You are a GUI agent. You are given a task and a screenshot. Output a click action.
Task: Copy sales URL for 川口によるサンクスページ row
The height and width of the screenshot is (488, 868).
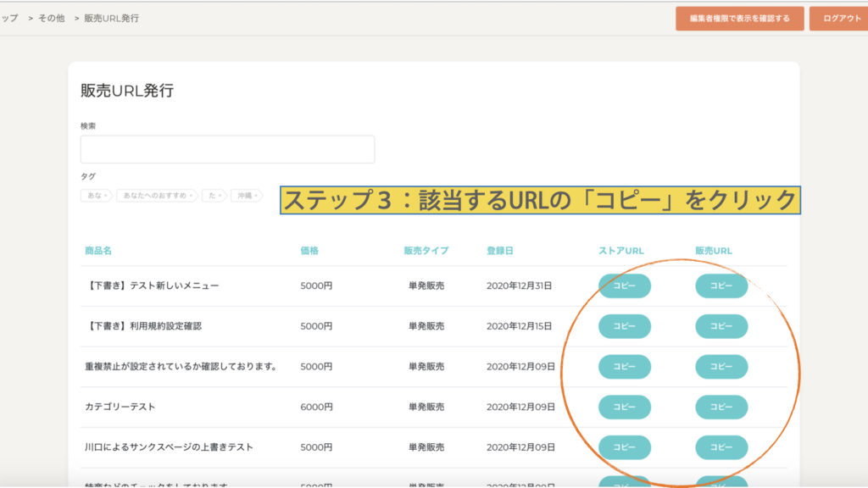pyautogui.click(x=721, y=447)
